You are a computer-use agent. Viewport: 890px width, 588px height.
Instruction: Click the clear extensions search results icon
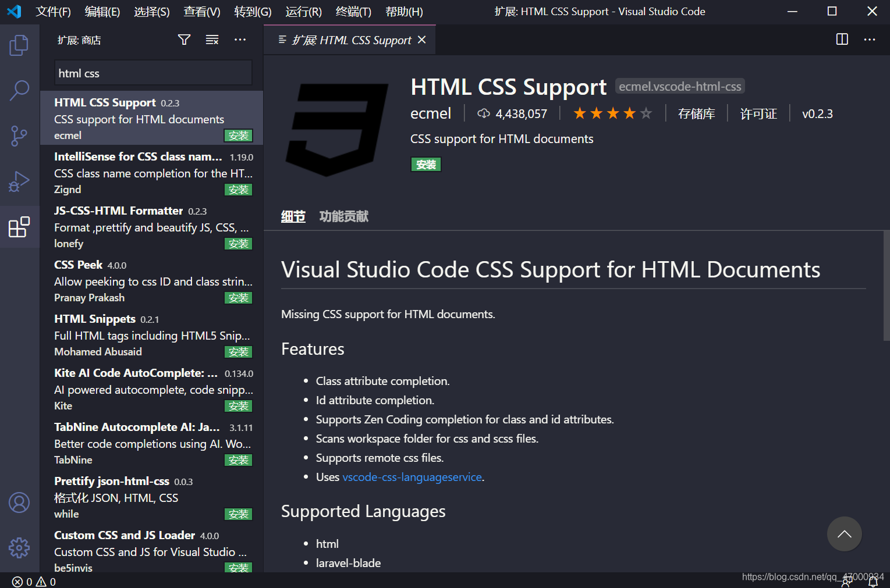212,40
